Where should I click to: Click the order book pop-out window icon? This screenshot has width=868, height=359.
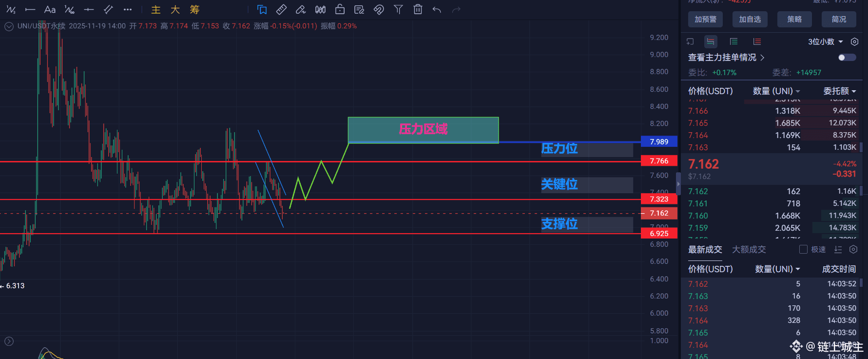pyautogui.click(x=690, y=42)
